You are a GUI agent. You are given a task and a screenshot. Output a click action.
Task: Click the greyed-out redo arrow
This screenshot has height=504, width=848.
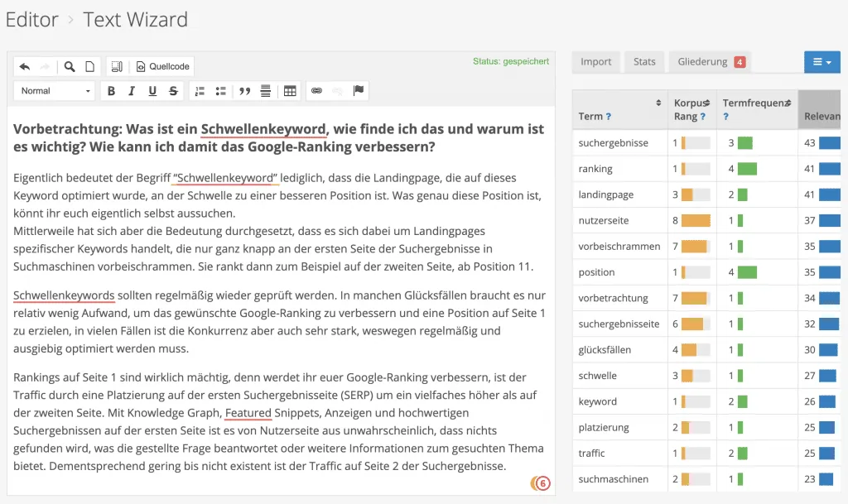click(x=46, y=66)
